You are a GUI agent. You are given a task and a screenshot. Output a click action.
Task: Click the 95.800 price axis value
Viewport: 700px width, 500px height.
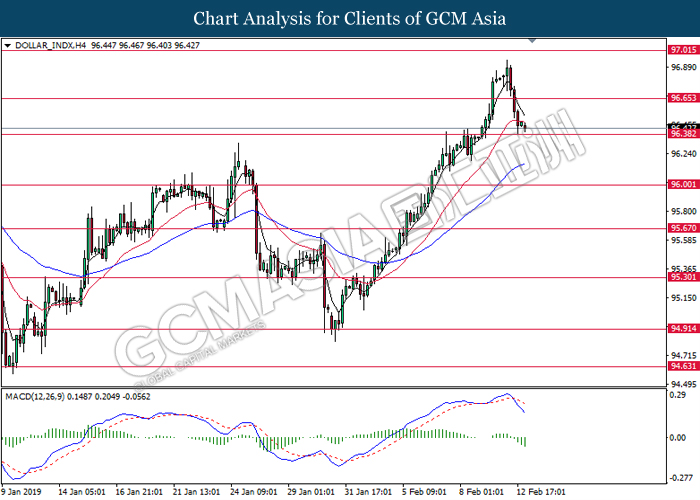pyautogui.click(x=684, y=212)
